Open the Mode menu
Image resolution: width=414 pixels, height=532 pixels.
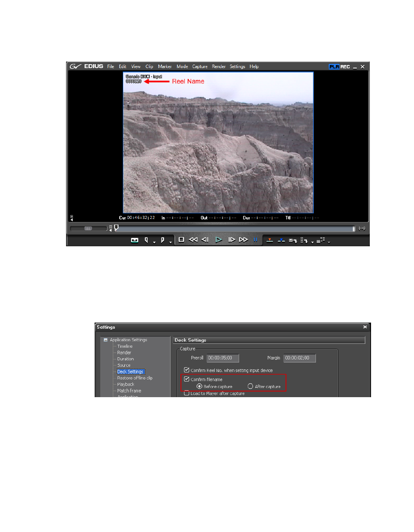pos(182,67)
